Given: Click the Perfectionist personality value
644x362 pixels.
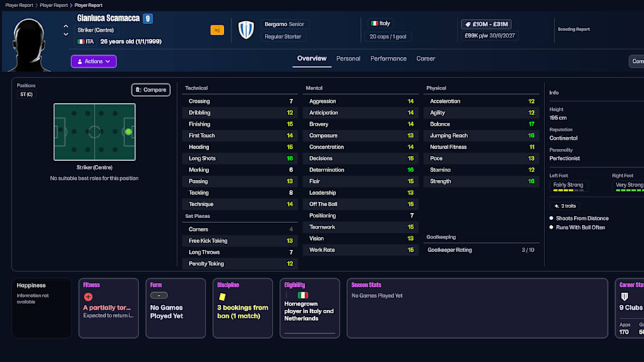Looking at the screenshot, I should 565,159.
